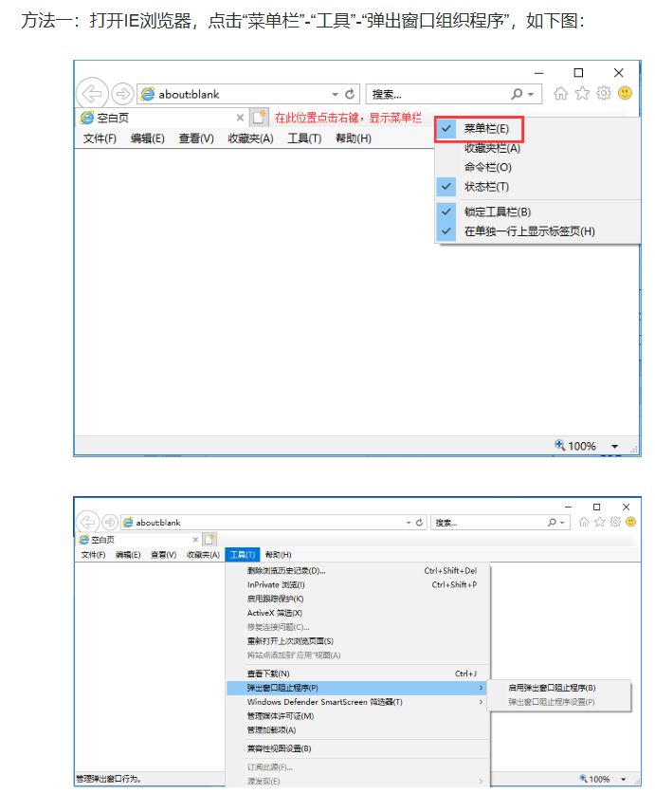Click search magnifier in the lower IE window
Screen dimensions: 655x812
point(552,522)
